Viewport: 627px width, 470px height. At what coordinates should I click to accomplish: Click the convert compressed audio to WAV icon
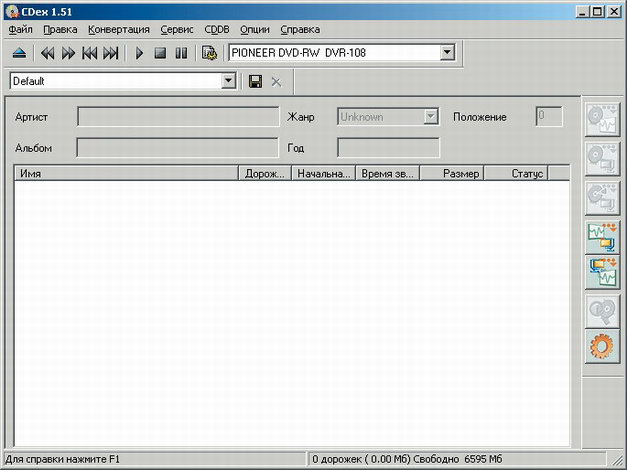[601, 271]
